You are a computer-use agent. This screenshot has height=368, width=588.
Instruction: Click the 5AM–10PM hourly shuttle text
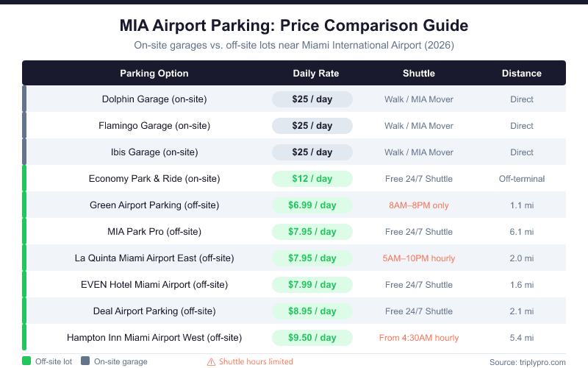point(419,258)
